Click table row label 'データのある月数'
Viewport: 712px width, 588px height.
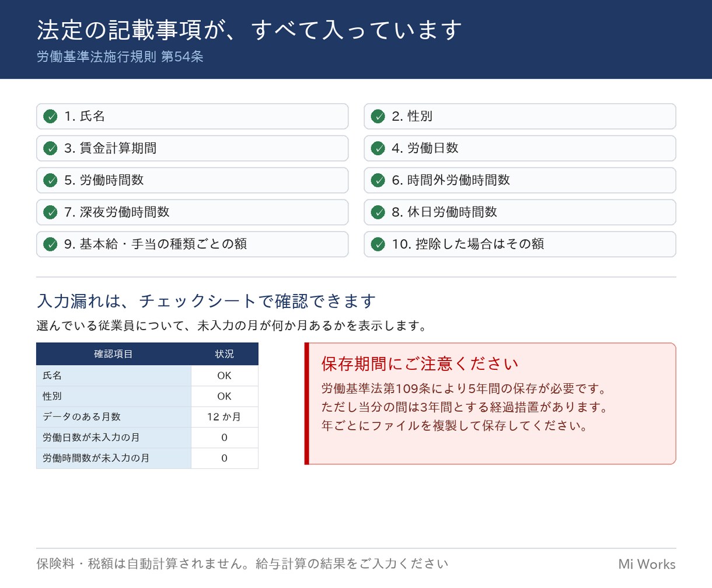coord(114,416)
